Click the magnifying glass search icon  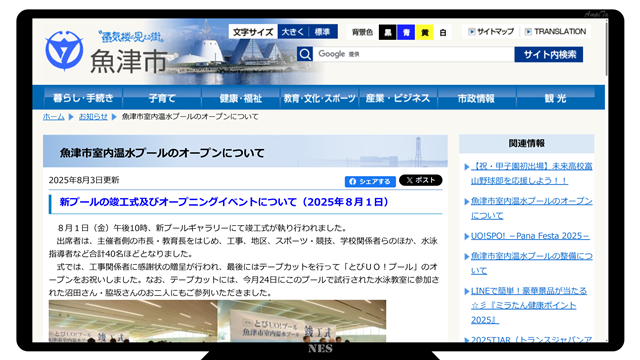pyautogui.click(x=304, y=54)
